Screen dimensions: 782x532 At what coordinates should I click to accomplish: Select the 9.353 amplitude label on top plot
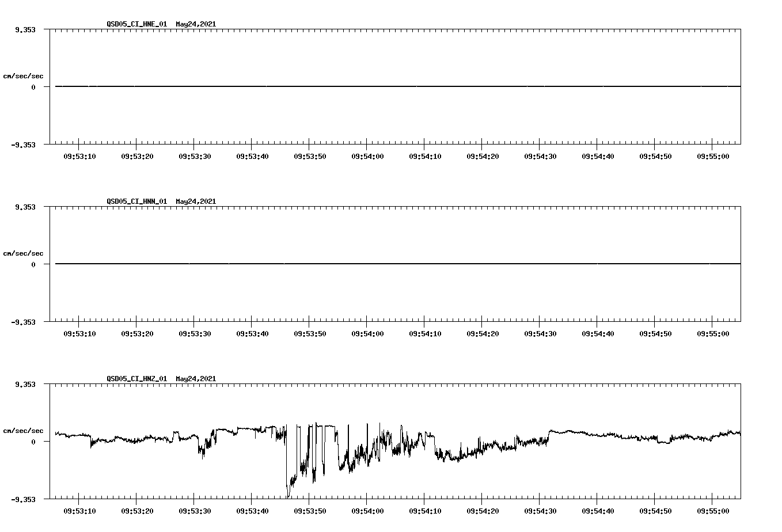point(26,28)
